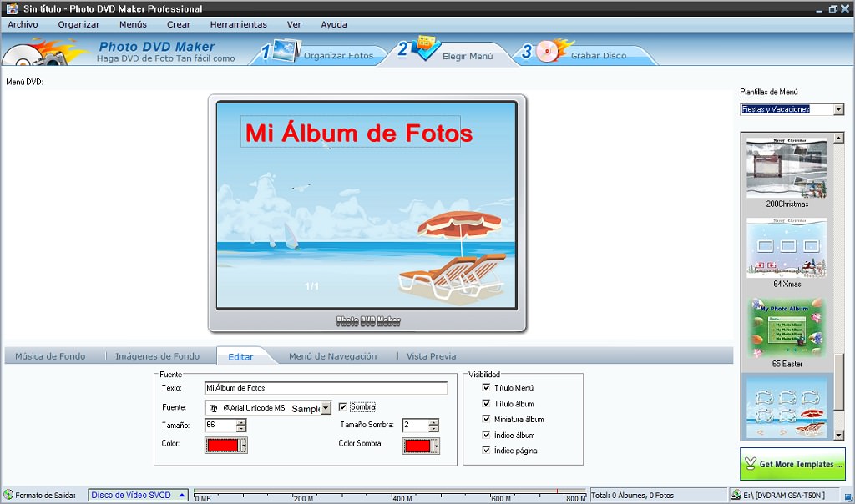Increase Tamaño Sombra value
Screen dimensions: 855x504
pyautogui.click(x=433, y=422)
